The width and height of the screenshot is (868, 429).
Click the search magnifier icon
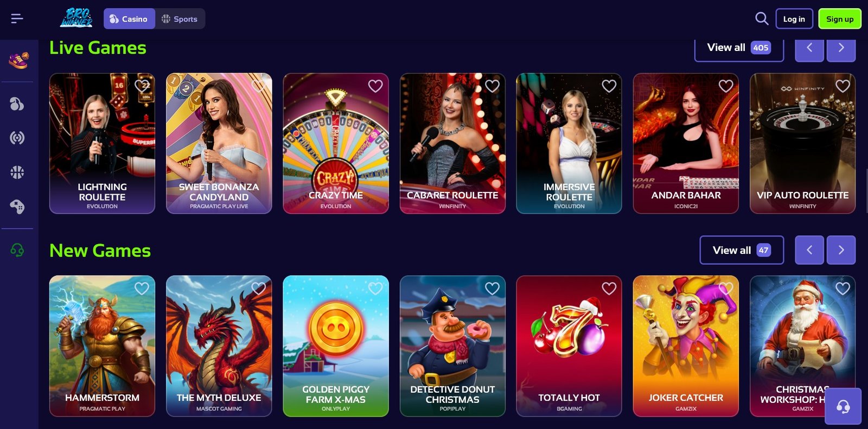pos(762,18)
